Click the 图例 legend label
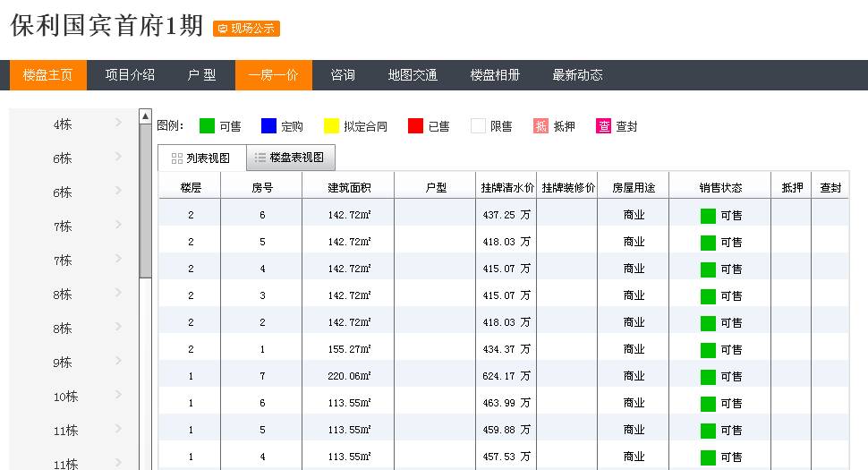The height and width of the screenshot is (470, 868). click(x=170, y=125)
